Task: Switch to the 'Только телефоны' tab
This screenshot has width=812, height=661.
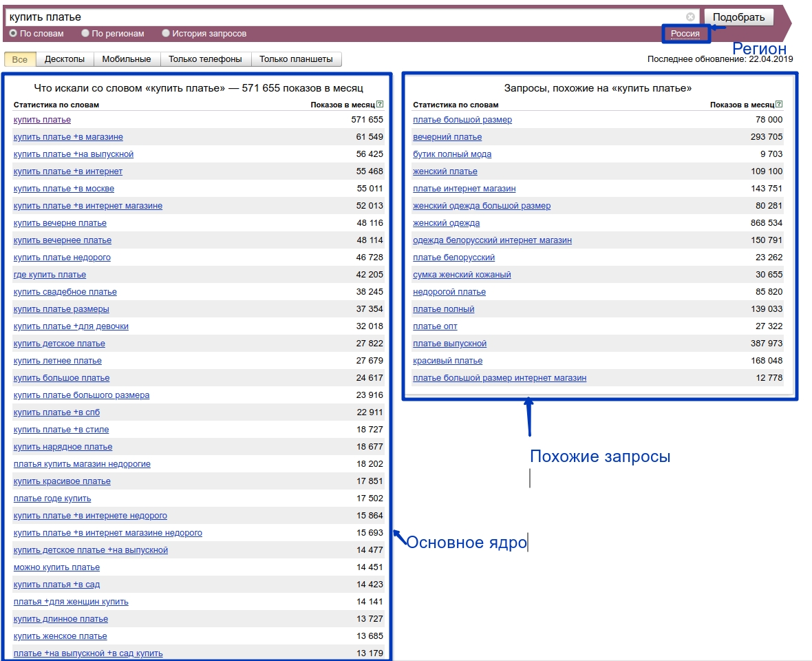Action: coord(205,59)
